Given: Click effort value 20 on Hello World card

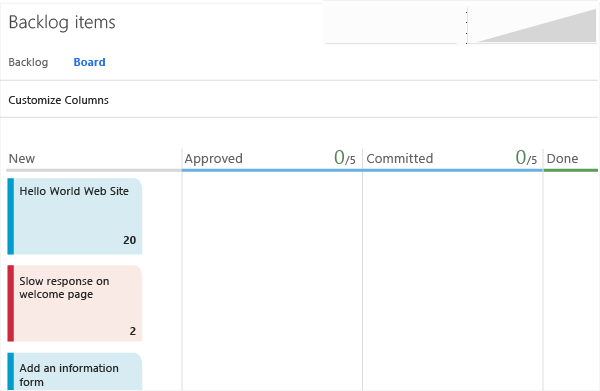Looking at the screenshot, I should 129,240.
